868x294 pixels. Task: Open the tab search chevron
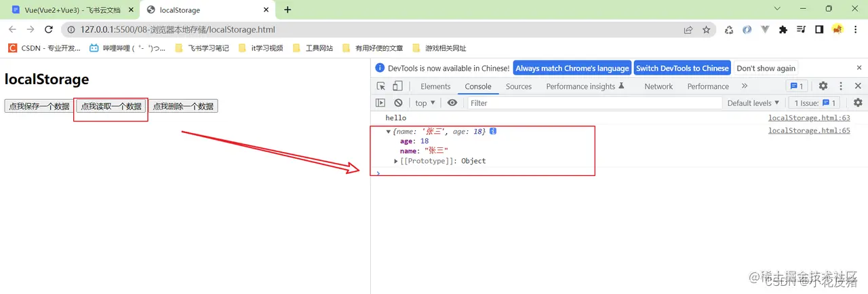[777, 9]
